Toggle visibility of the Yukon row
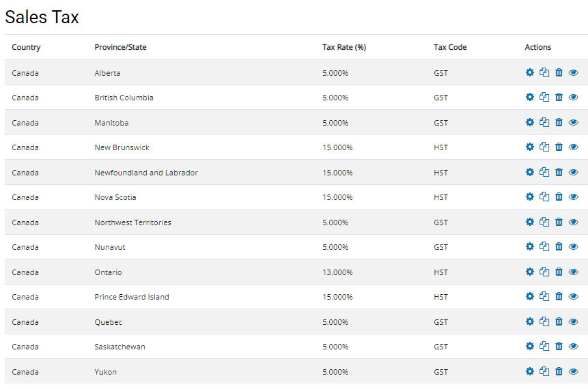Image resolution: width=588 pixels, height=389 pixels. coord(574,371)
